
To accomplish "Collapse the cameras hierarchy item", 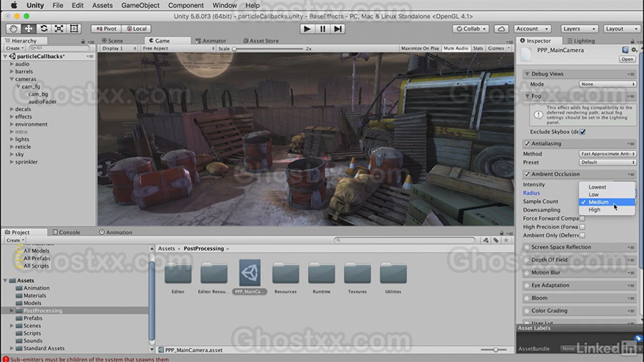I will pos(12,79).
